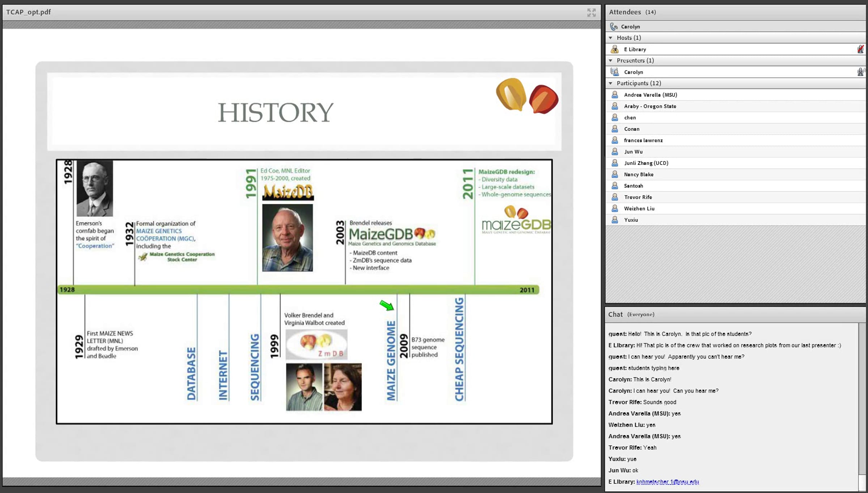The height and width of the screenshot is (493, 868).
Task: Click the maizeGDB redesign logo at 2011
Action: (x=516, y=220)
